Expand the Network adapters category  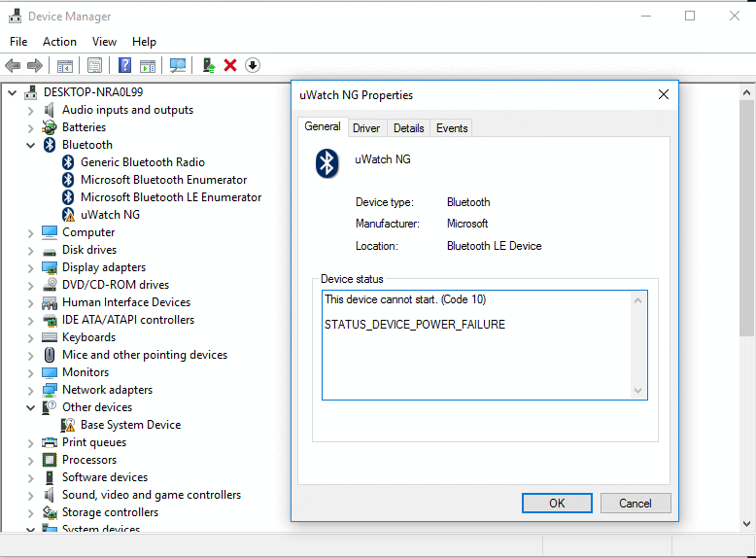[x=31, y=391]
